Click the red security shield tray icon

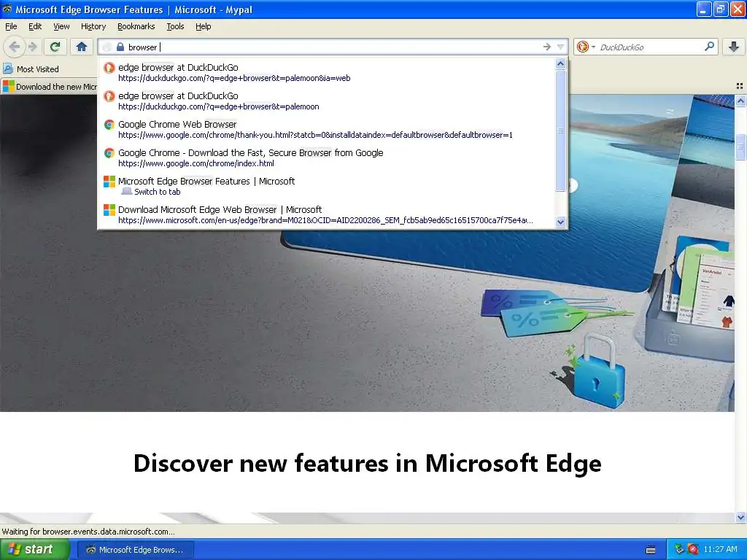(x=693, y=550)
